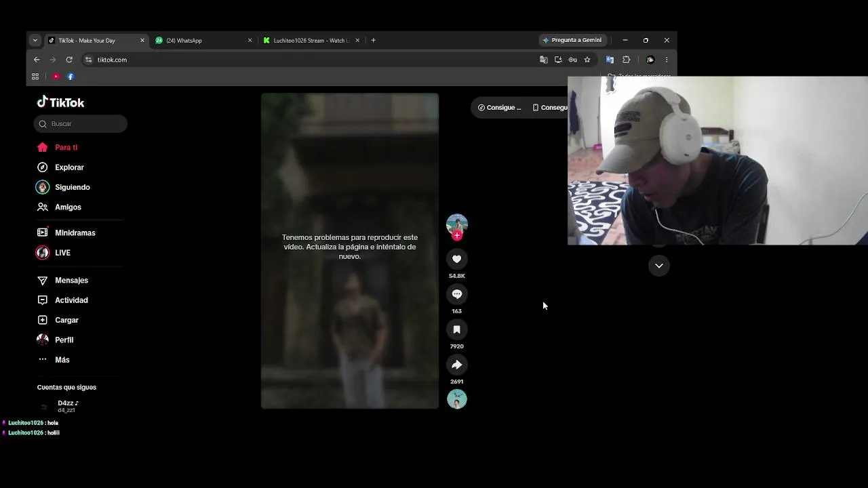Image resolution: width=868 pixels, height=488 pixels.
Task: Open the Extensions puzzle menu
Action: 626,60
